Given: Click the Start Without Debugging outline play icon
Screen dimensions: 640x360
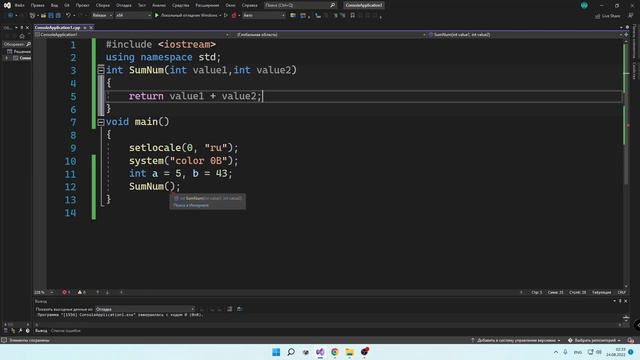Looking at the screenshot, I should 226,16.
